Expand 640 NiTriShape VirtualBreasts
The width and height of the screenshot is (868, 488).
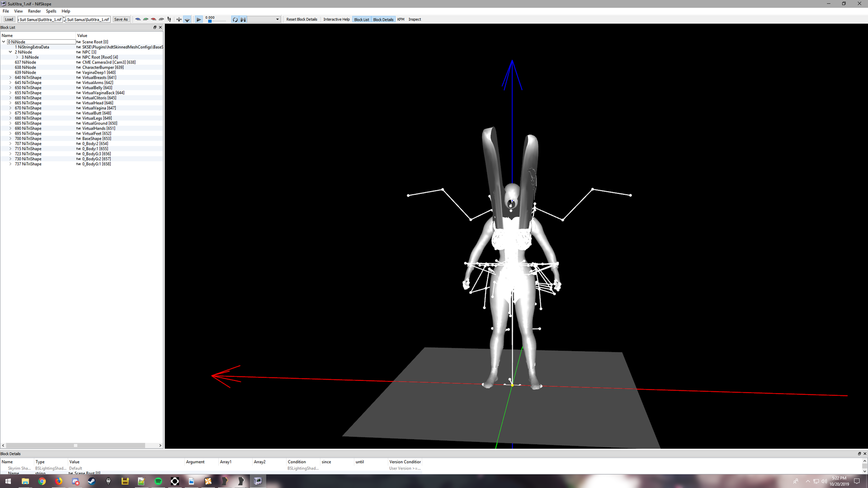pyautogui.click(x=10, y=77)
